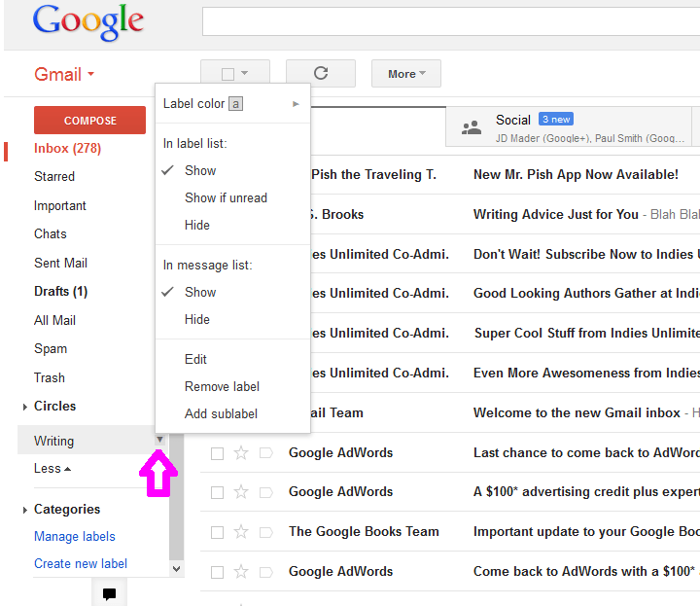Viewport: 700px width, 606px height.
Task: Click the sidebar scrollbar down arrow
Action: click(x=176, y=569)
